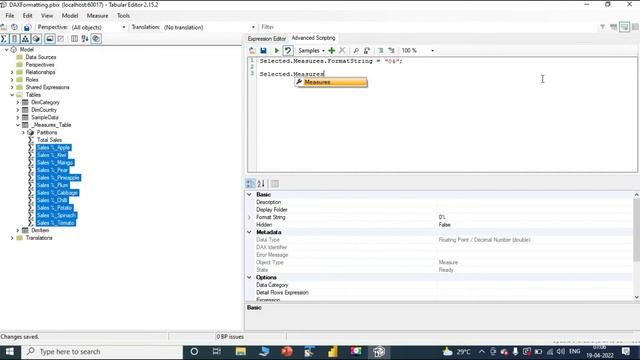Screen dimensions: 640x360
Task: Collapse _Measures_Table node
Action: (18, 125)
